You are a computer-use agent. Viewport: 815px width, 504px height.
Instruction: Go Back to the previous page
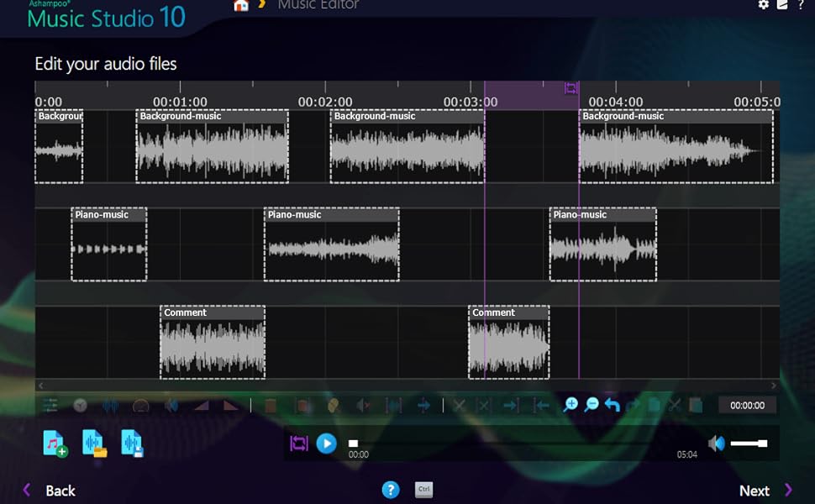(60, 491)
